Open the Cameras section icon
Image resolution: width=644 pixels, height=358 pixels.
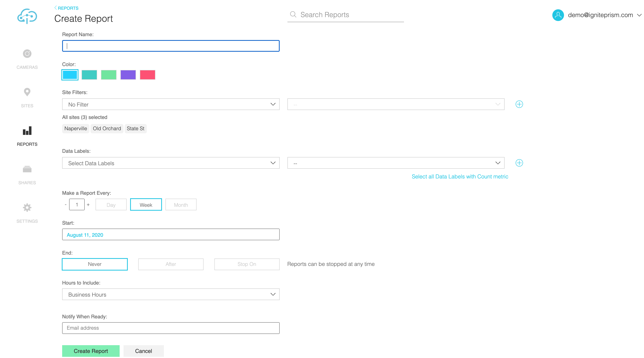pos(27,53)
